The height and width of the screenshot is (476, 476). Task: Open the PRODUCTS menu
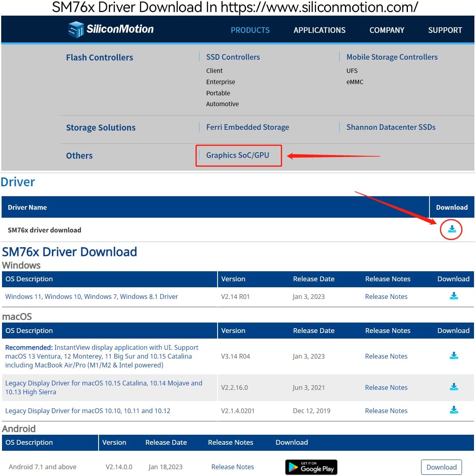point(250,30)
